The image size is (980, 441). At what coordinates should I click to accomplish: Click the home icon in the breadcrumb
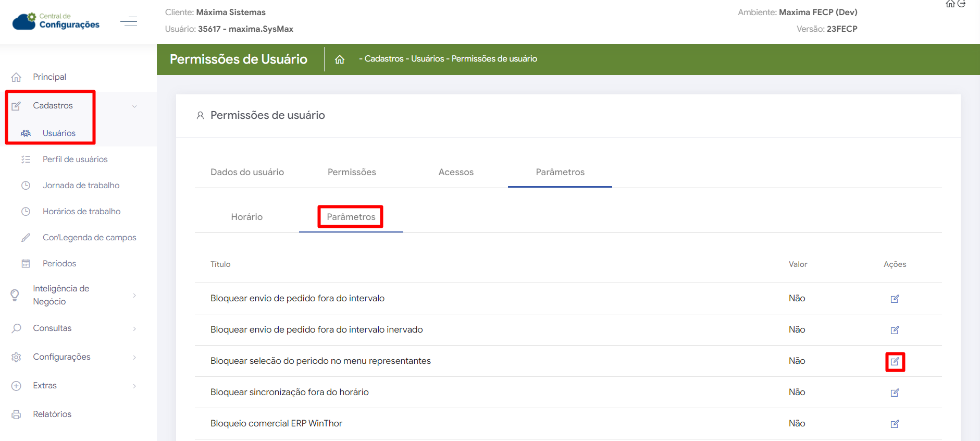[340, 59]
